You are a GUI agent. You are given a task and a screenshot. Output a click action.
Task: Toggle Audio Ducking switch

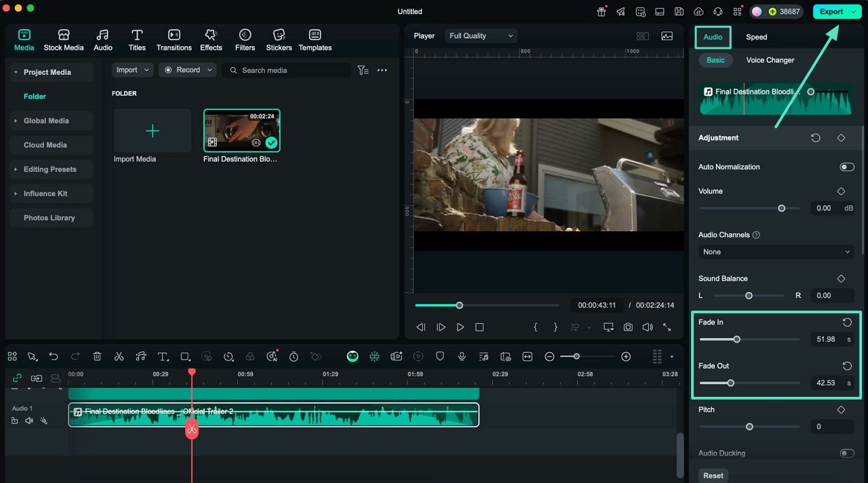point(847,453)
